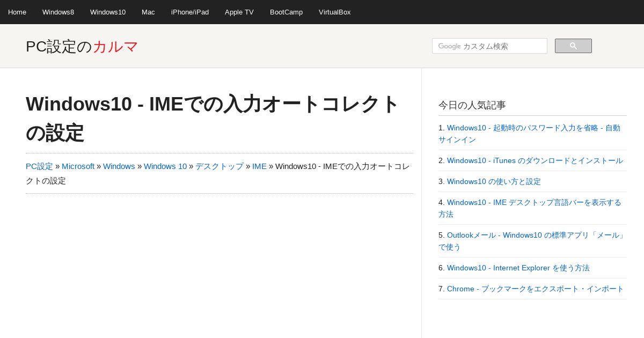This screenshot has height=338, width=644.
Task: Open article on 起動時のパスワード入力を省略
Action: click(x=529, y=134)
